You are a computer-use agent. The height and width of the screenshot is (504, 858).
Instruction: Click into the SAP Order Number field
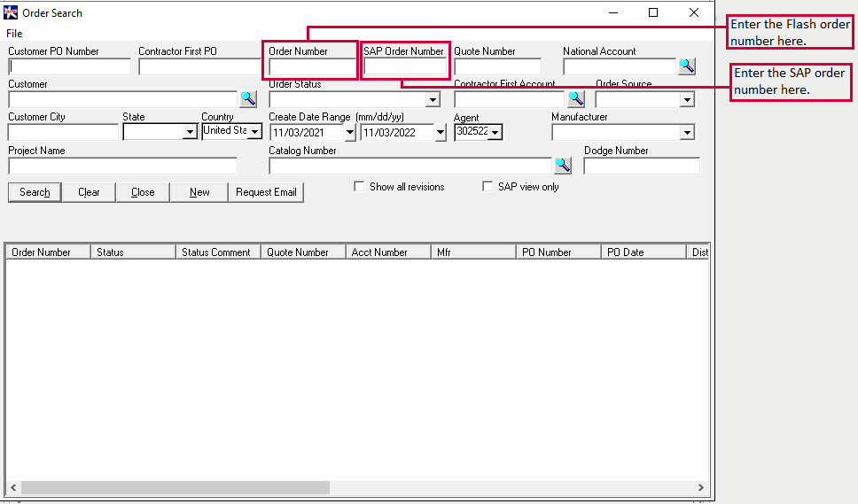(x=406, y=67)
